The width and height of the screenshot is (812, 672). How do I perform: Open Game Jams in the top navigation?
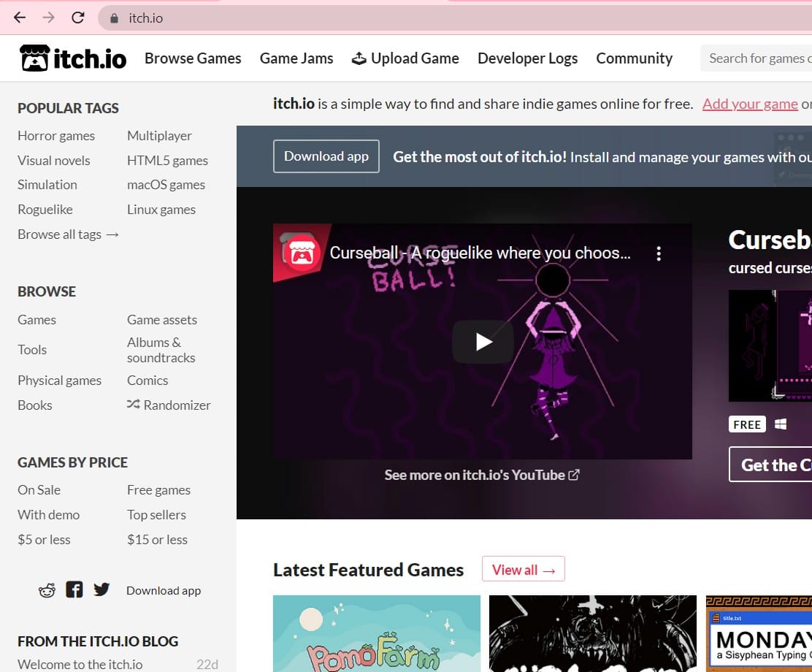tap(296, 58)
